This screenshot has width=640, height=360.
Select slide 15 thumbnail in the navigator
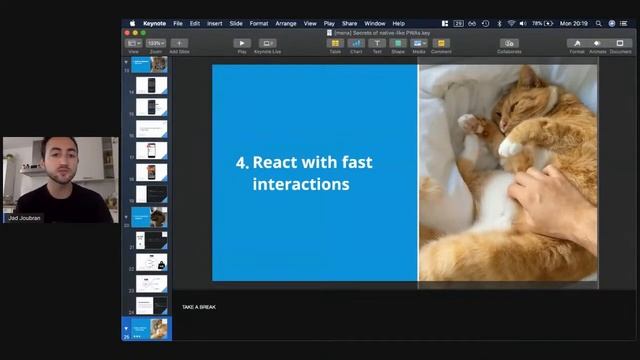[x=151, y=107]
